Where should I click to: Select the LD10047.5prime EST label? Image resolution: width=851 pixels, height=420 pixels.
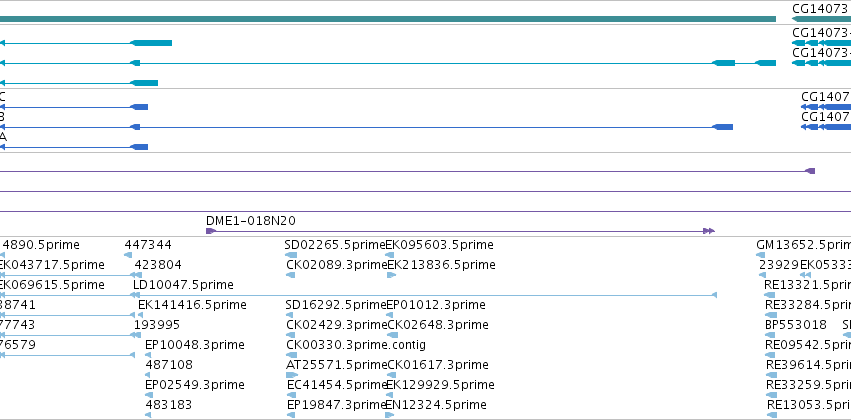tap(183, 285)
